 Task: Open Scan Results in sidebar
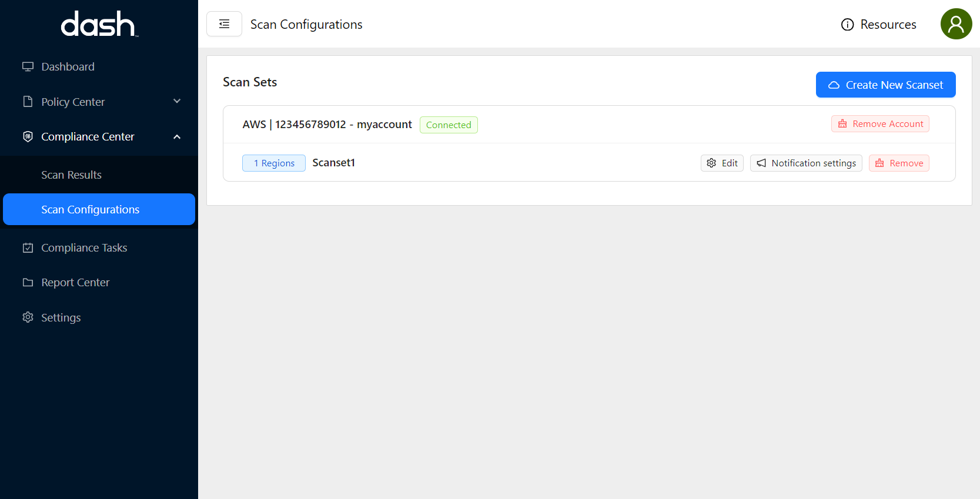click(71, 175)
